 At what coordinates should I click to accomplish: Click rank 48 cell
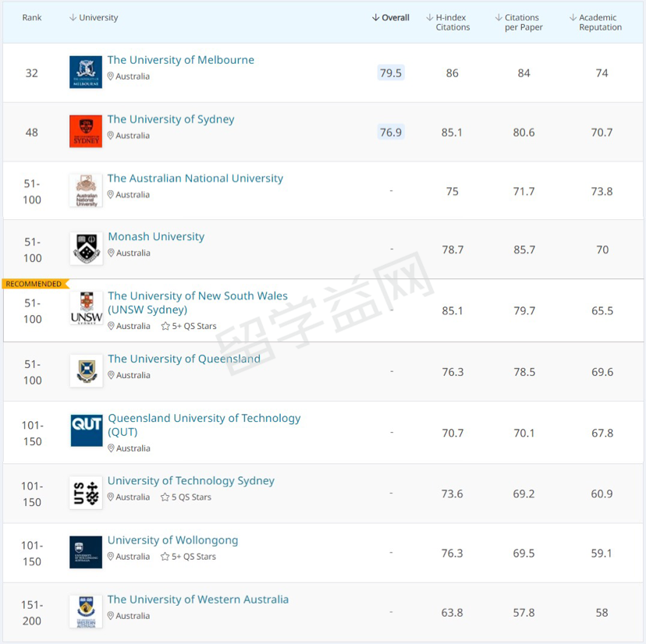32,133
